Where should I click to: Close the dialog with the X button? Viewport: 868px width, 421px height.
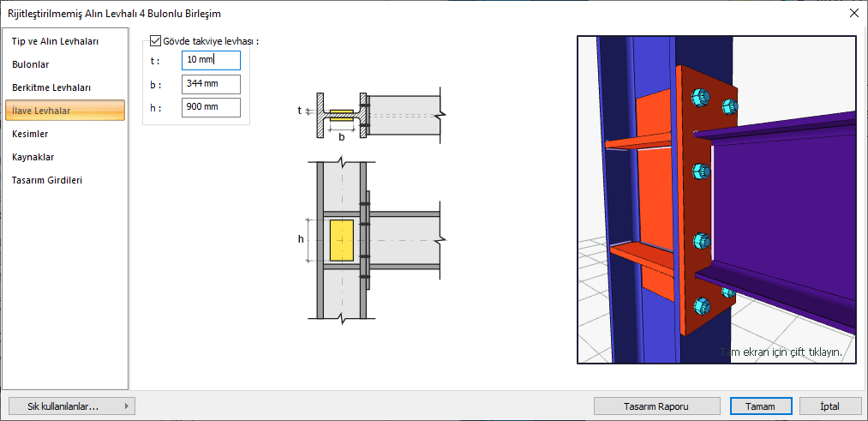point(853,13)
